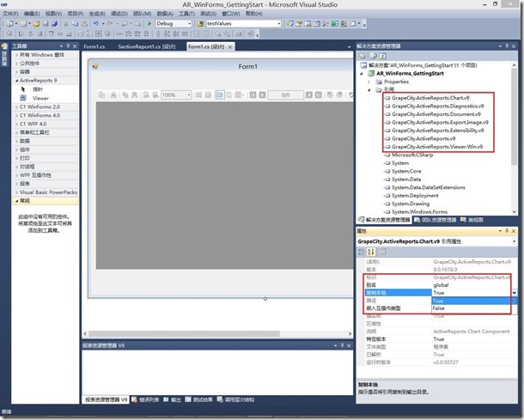Image resolution: width=524 pixels, height=420 pixels.
Task: Click the New Project toolbar icon
Action: pyautogui.click(x=10, y=24)
